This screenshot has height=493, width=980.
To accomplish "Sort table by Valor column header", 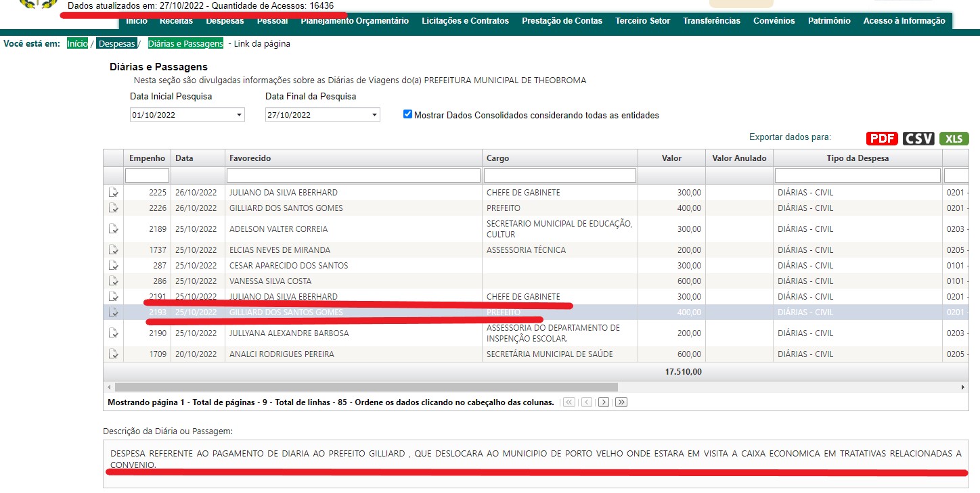I will [671, 158].
